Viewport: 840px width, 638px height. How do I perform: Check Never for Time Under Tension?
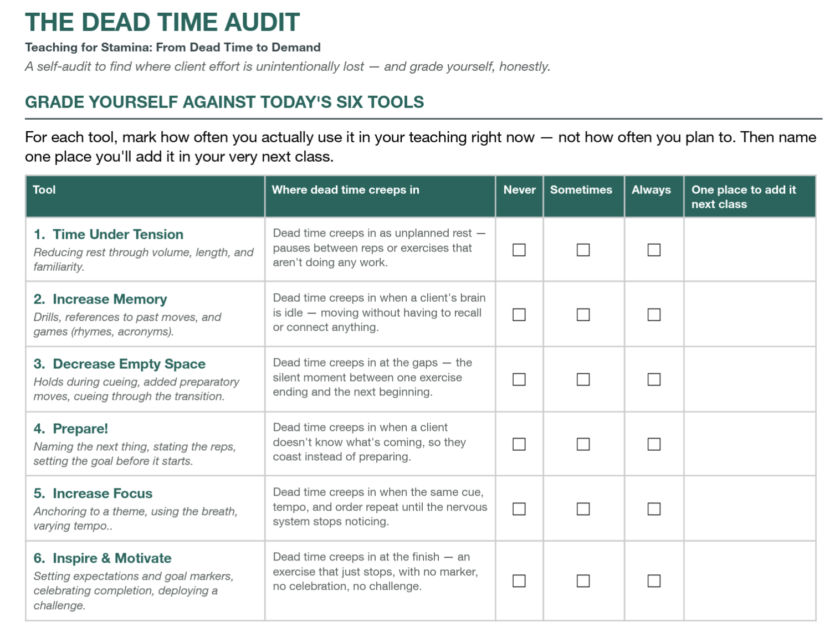pyautogui.click(x=519, y=250)
